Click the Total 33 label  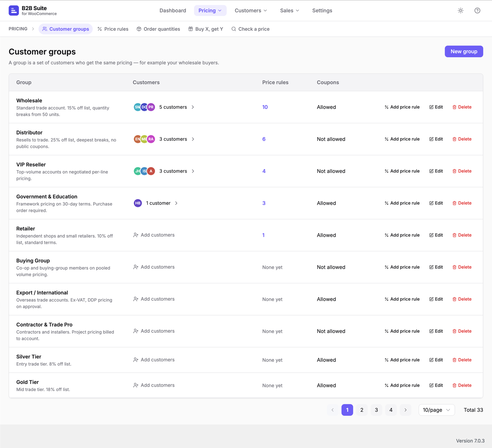point(473,410)
